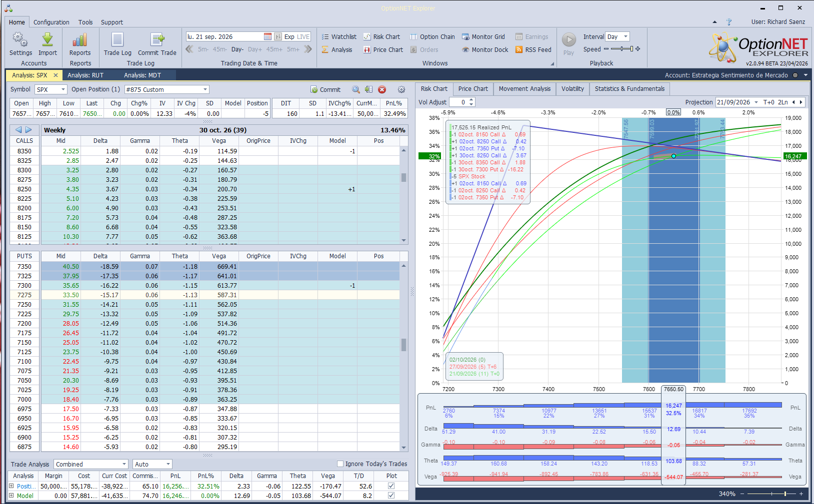
Task: Open the Volatility chart tab
Action: tap(572, 89)
